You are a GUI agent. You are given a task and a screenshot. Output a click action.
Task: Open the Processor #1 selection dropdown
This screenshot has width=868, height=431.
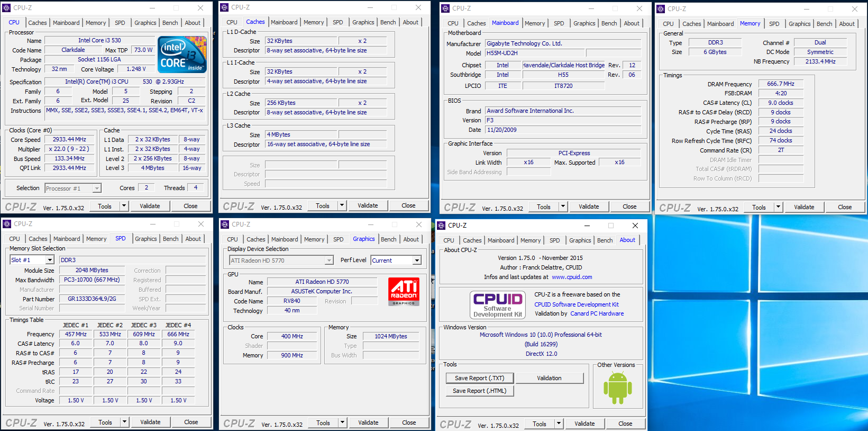97,188
